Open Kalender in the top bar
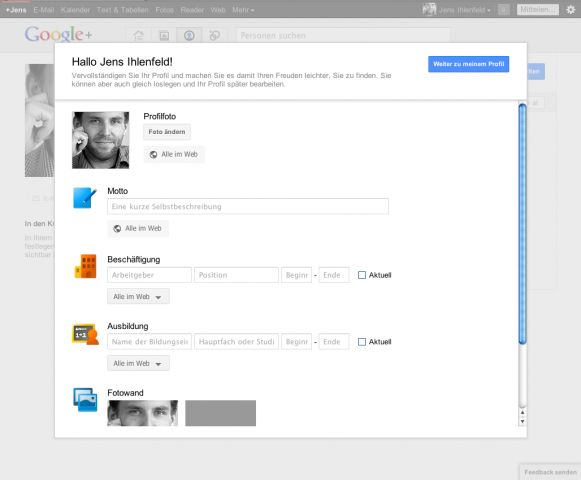 point(75,10)
